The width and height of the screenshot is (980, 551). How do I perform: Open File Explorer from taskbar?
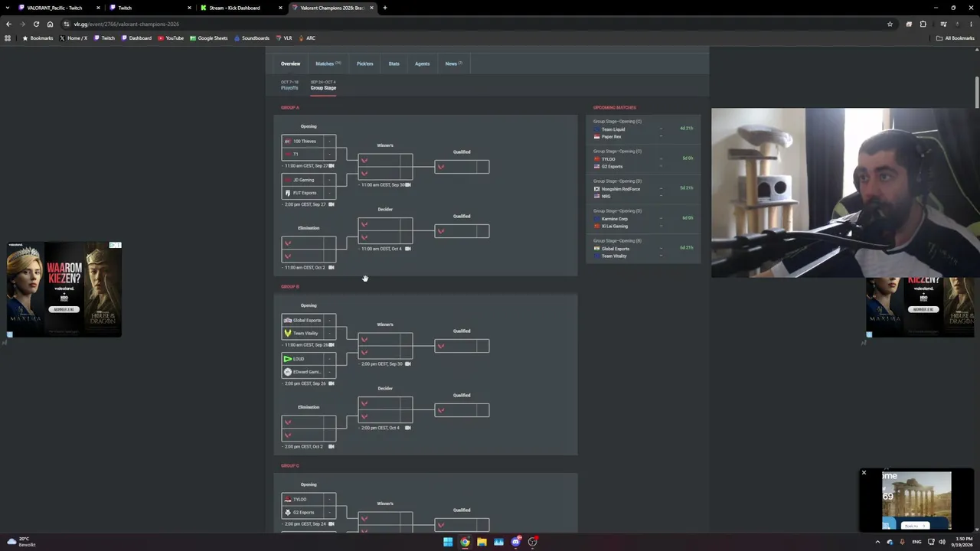(482, 542)
